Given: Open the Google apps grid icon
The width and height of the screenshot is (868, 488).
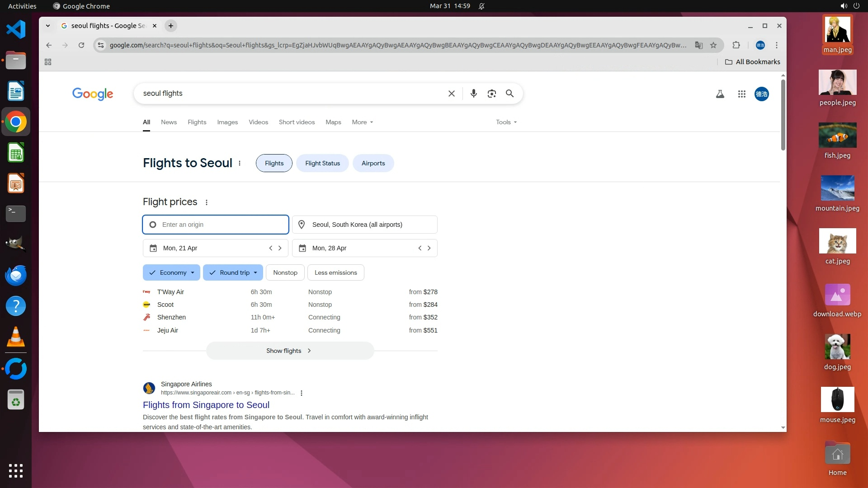Looking at the screenshot, I should click(x=741, y=94).
